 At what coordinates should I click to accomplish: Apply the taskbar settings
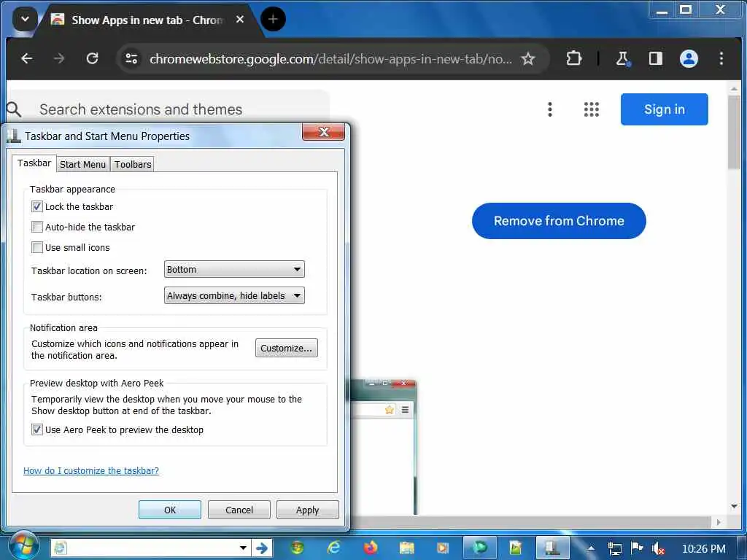[x=307, y=510]
